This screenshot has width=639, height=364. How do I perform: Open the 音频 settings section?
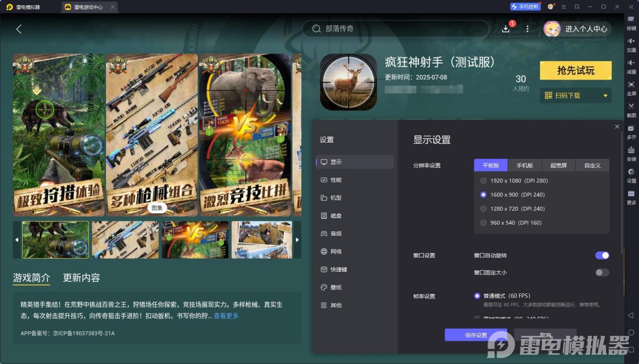(x=355, y=234)
